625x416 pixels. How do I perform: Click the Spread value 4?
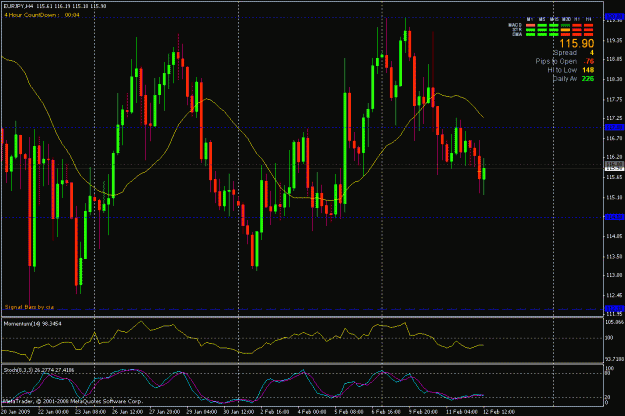pos(592,53)
